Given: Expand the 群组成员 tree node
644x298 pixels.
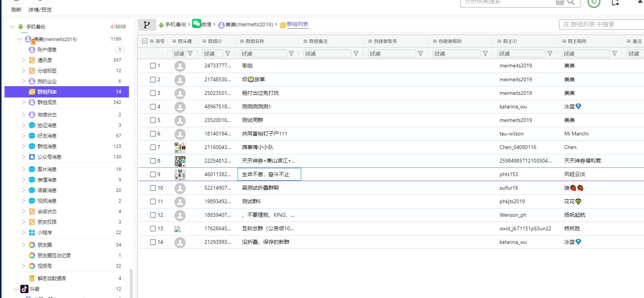Looking at the screenshot, I should tap(24, 102).
